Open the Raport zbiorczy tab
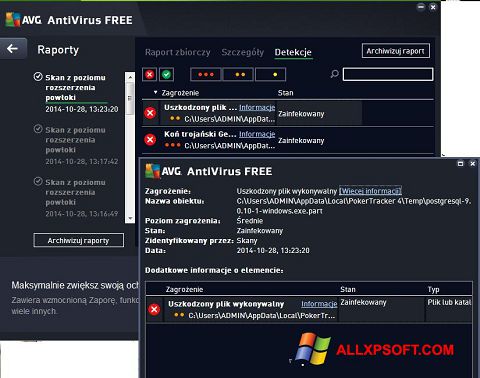480x378 pixels. 178,52
